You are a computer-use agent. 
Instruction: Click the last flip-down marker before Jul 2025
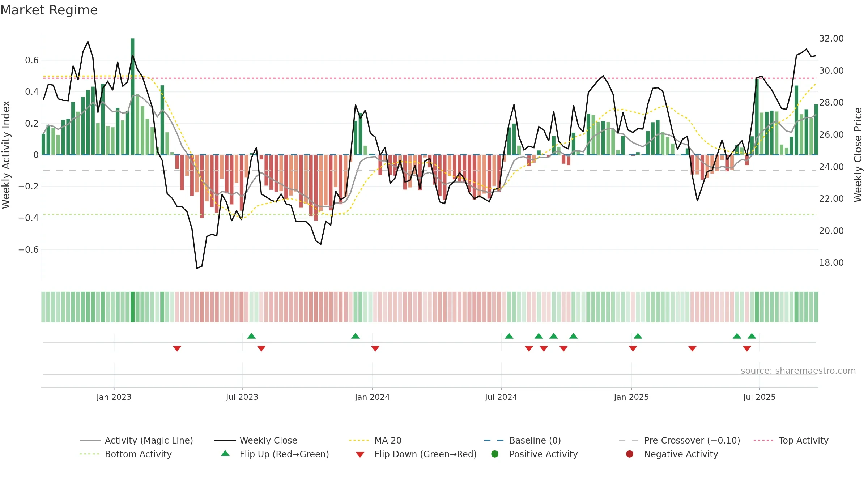[x=747, y=348]
